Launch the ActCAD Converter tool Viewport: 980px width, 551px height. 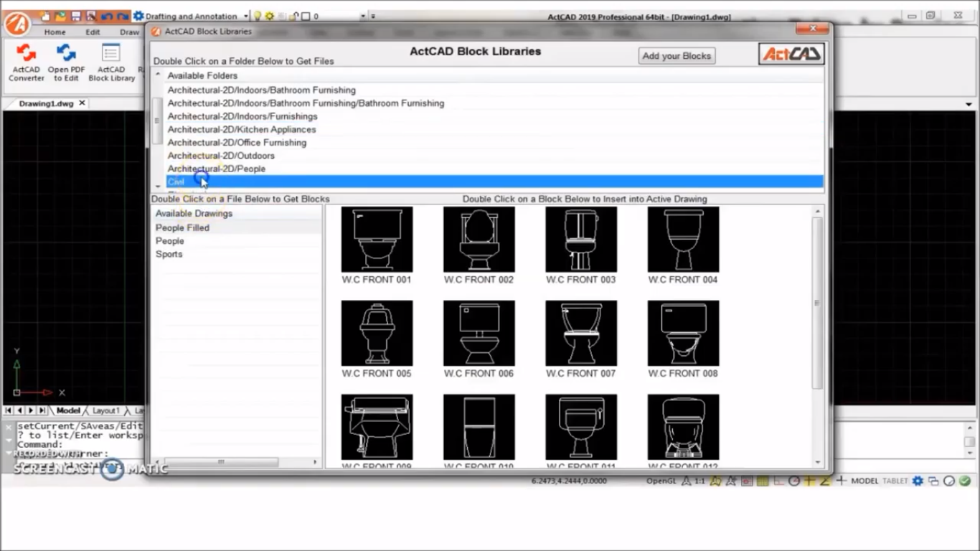(27, 62)
